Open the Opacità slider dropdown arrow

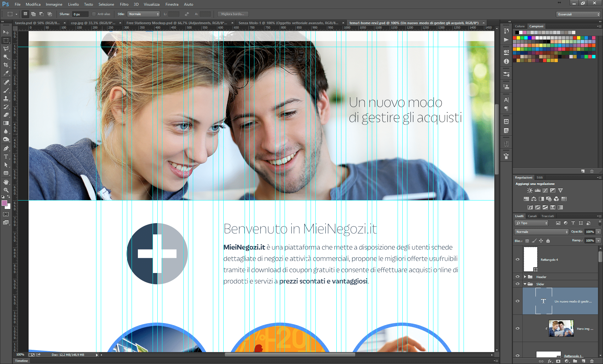599,232
